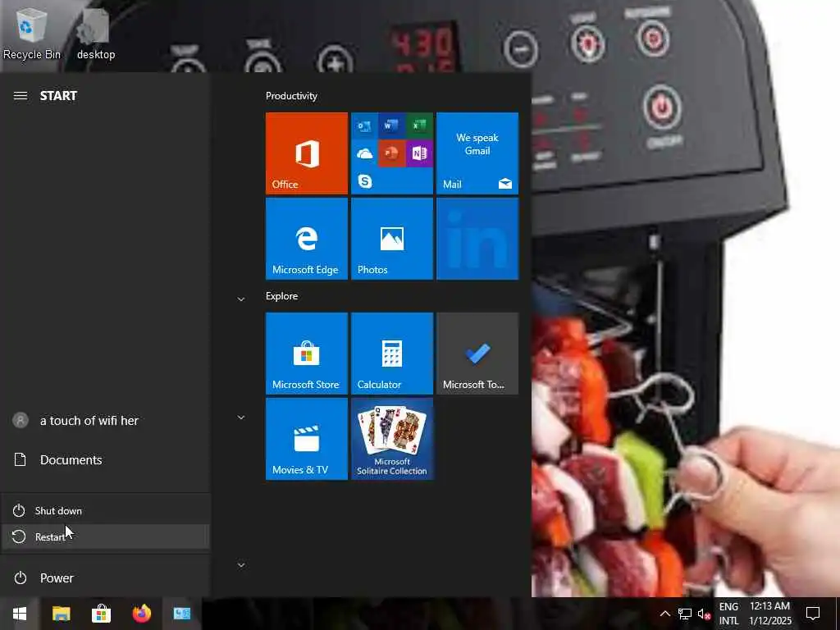This screenshot has height=630, width=840.
Task: Show hidden tray icons arrow
Action: pos(664,614)
